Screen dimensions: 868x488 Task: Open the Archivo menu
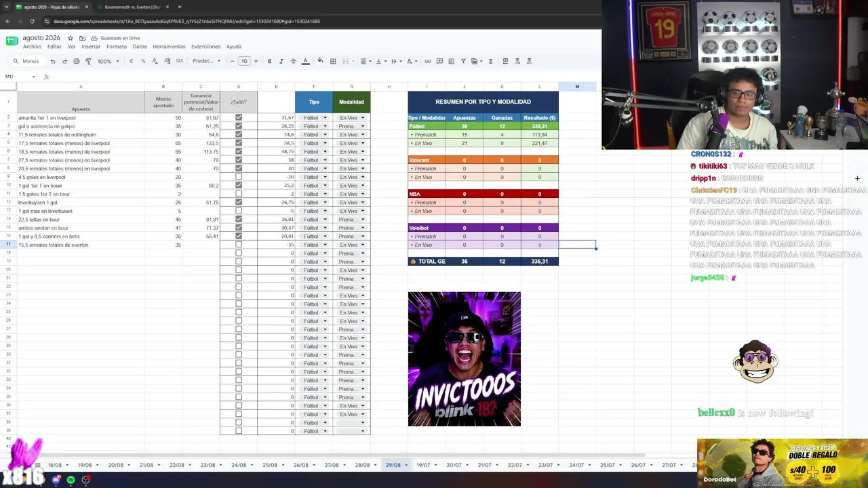(x=32, y=47)
